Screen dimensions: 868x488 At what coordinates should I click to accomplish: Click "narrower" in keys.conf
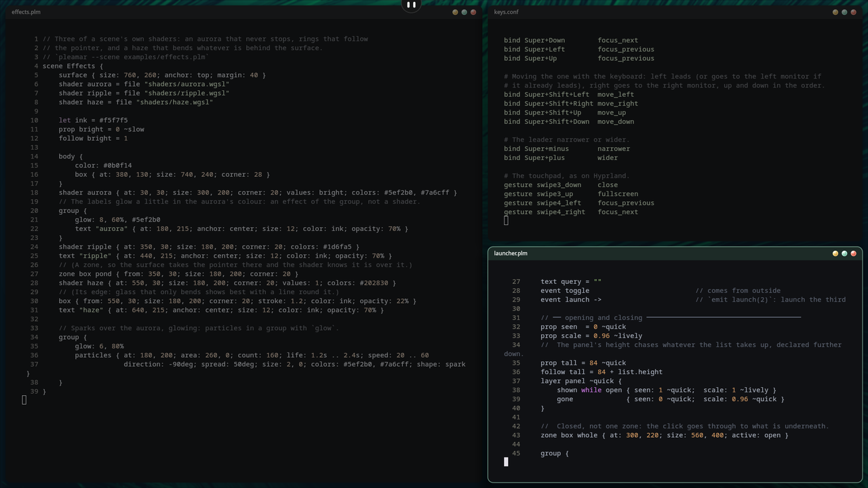(614, 148)
